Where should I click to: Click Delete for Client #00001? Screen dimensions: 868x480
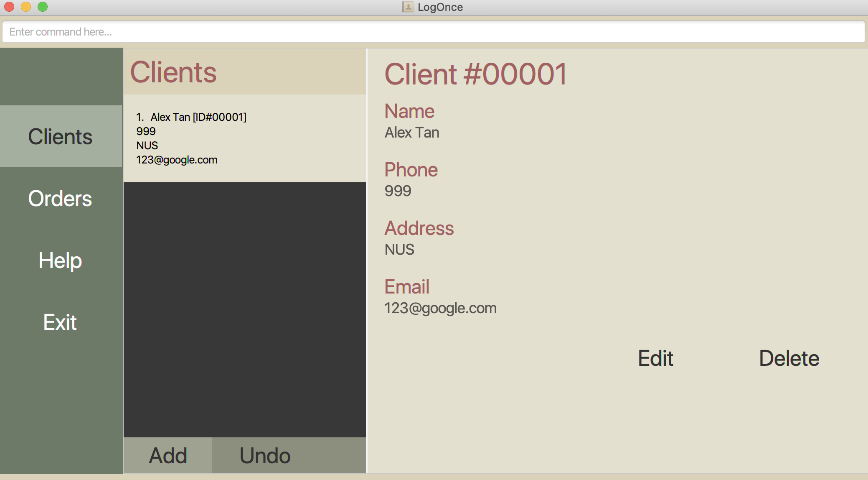click(x=789, y=358)
